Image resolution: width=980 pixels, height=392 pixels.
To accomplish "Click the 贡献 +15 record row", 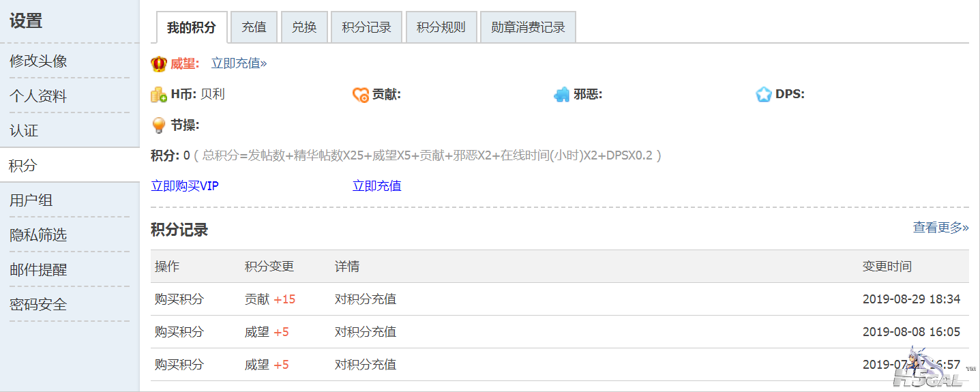I will tap(559, 299).
